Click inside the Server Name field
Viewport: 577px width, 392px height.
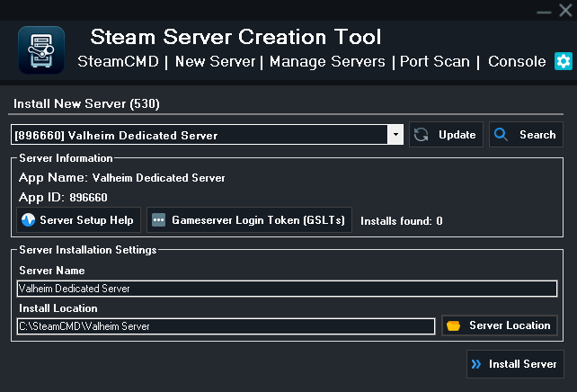(x=287, y=289)
